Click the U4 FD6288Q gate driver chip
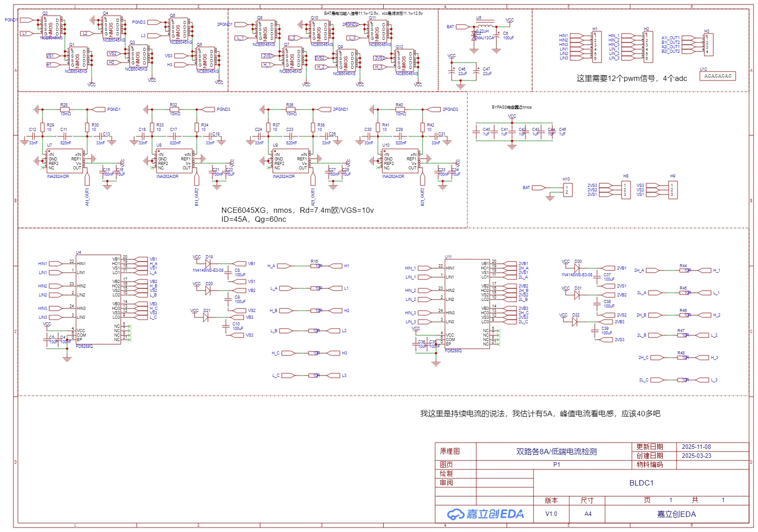 coord(98,300)
